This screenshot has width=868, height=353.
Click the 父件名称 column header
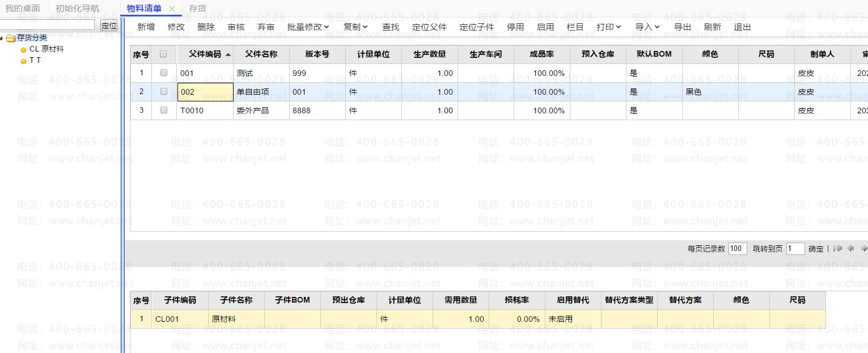(261, 54)
